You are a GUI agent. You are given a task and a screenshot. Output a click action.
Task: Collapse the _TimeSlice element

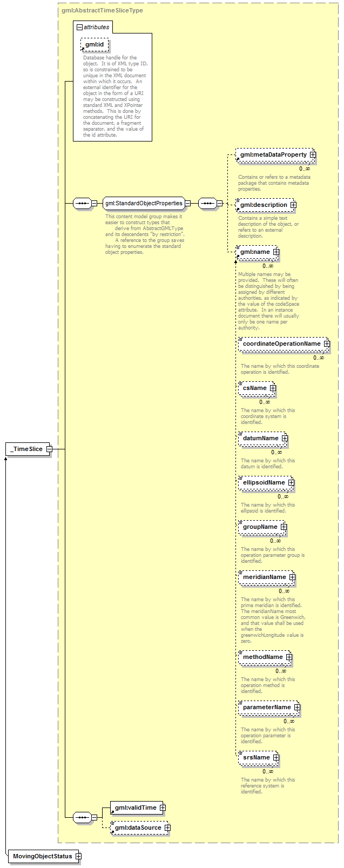[49, 449]
